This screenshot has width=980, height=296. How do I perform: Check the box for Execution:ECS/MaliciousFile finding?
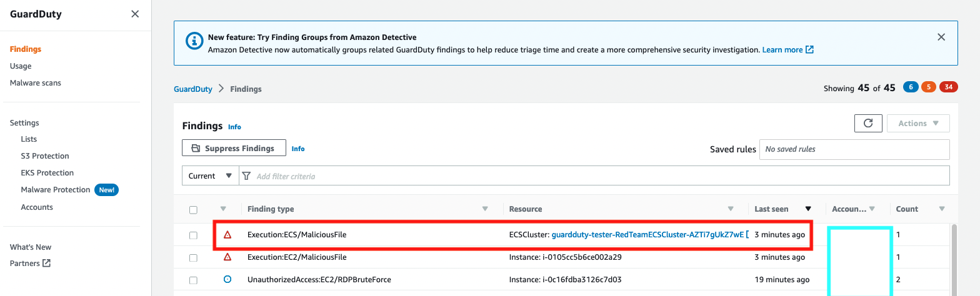click(193, 235)
